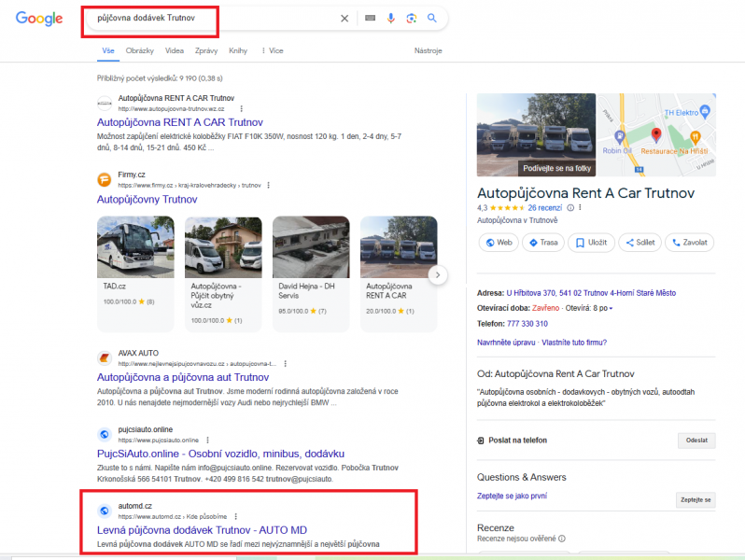The height and width of the screenshot is (560, 745).
Task: Open options menu for Firmy.cz result
Action: pos(269,185)
